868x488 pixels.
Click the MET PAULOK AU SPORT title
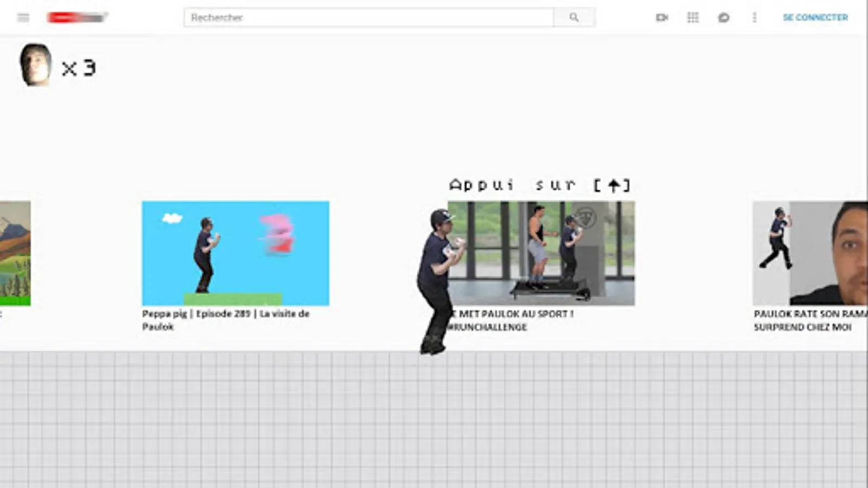point(510,320)
